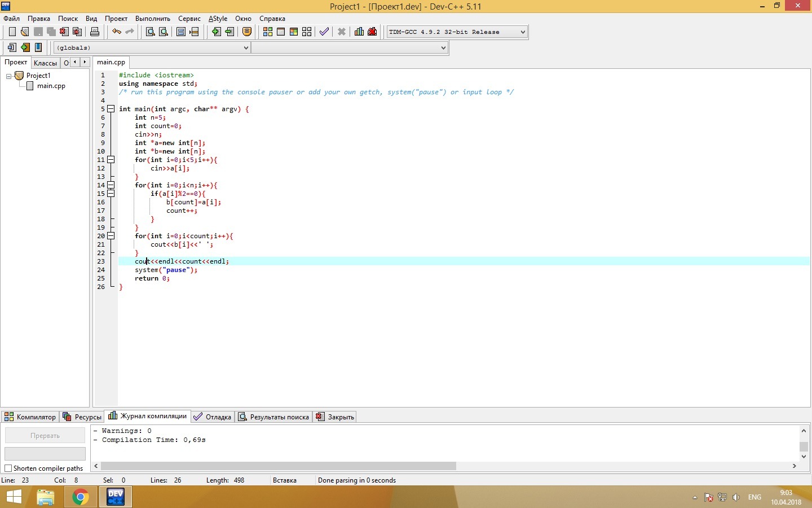
Task: Click the Run window toolbar icon
Action: 281,32
